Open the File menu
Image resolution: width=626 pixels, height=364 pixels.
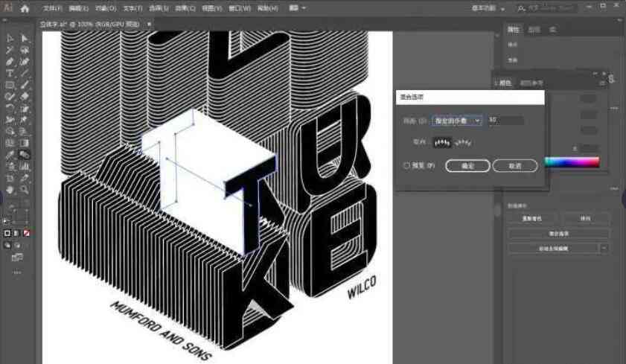click(52, 8)
